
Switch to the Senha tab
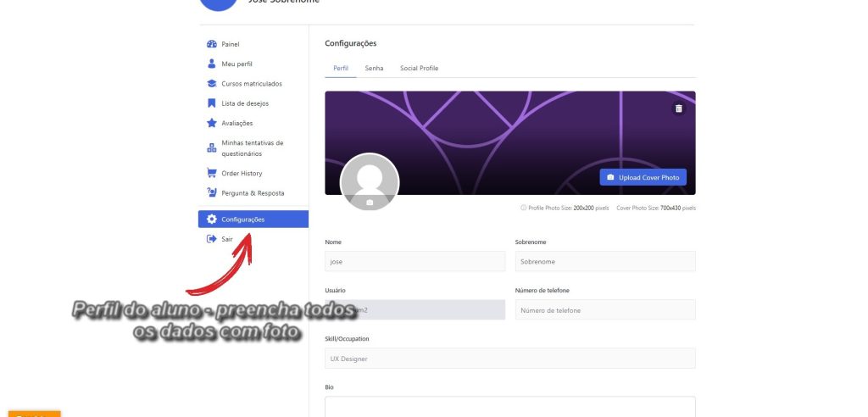374,68
